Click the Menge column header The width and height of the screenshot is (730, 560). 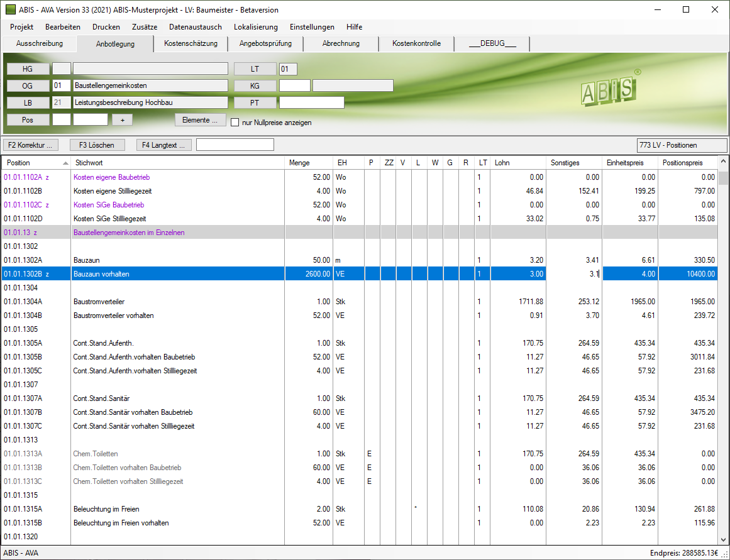(309, 163)
